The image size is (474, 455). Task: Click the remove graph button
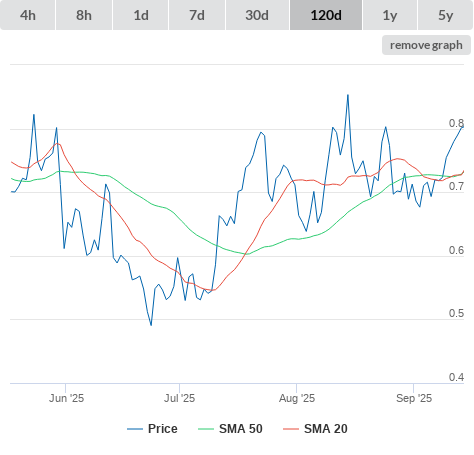(x=426, y=45)
